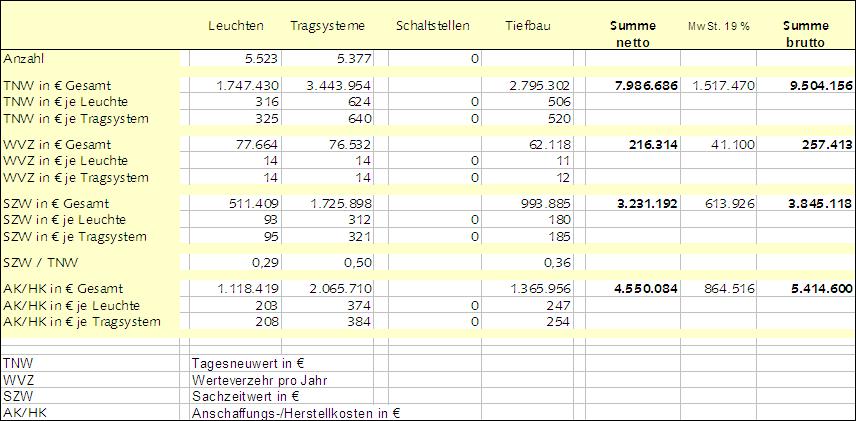The image size is (856, 421).
Task: Select the bold total 216.314
Action: pyautogui.click(x=653, y=145)
